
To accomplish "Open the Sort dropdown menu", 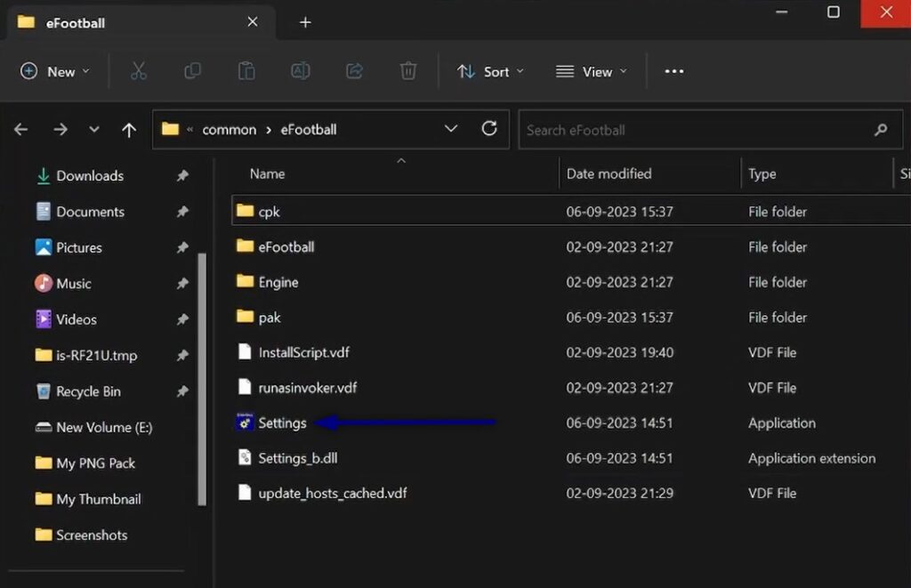I will (x=490, y=71).
